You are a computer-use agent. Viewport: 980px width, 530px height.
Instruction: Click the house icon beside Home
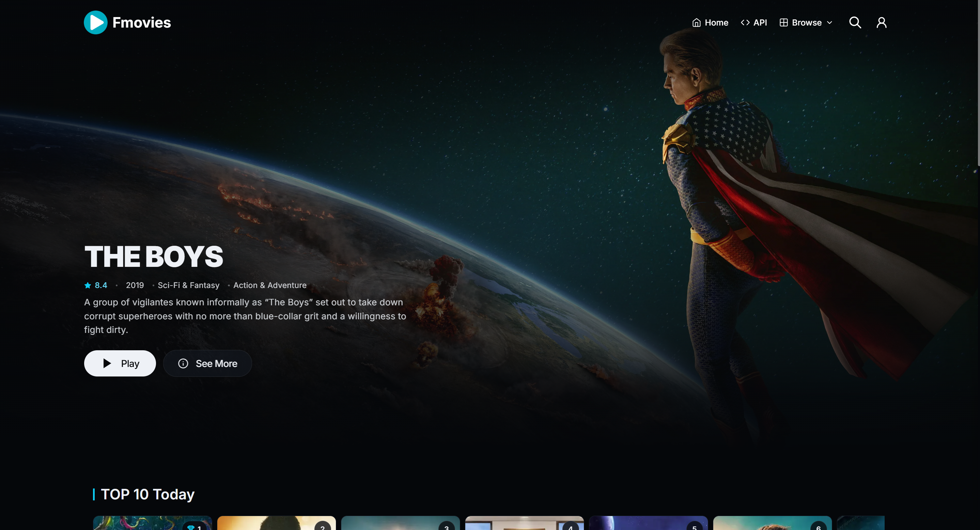(x=696, y=22)
